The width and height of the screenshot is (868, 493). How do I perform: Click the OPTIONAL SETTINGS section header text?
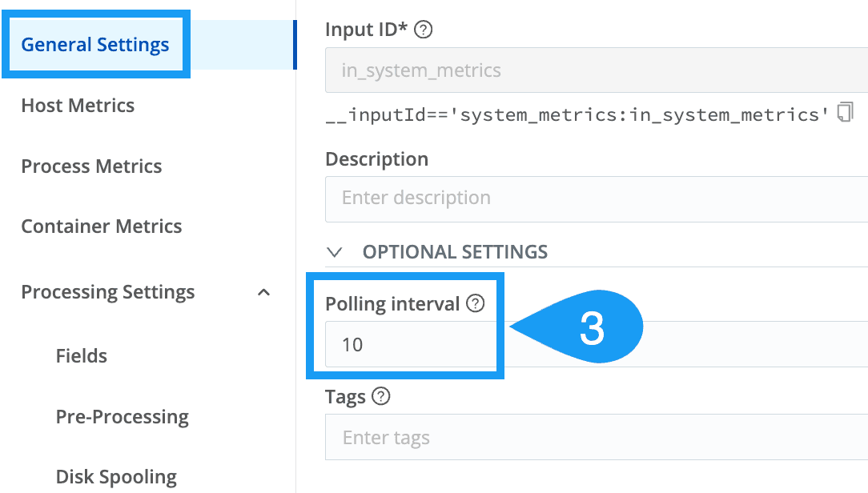(455, 251)
